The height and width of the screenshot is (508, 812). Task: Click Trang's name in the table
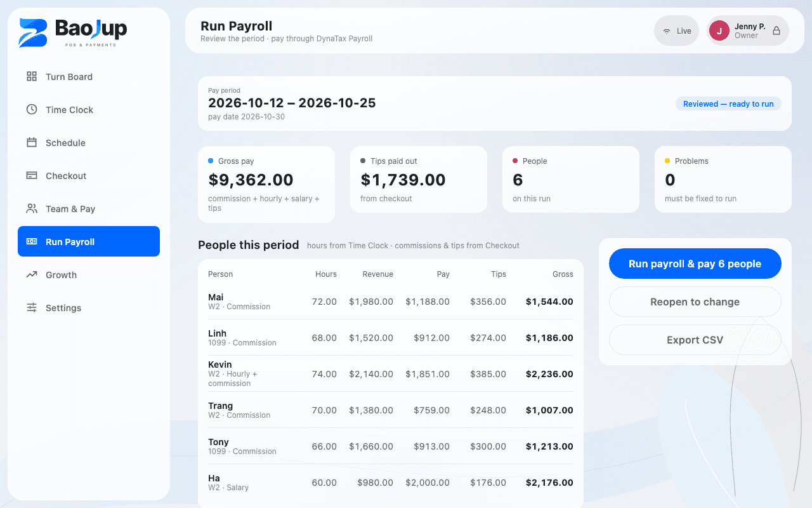tap(221, 406)
